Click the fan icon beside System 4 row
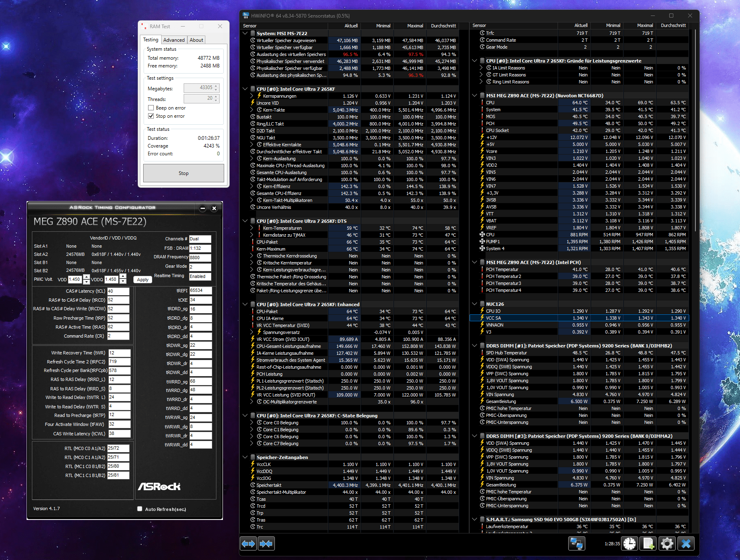This screenshot has width=740, height=560. click(482, 249)
